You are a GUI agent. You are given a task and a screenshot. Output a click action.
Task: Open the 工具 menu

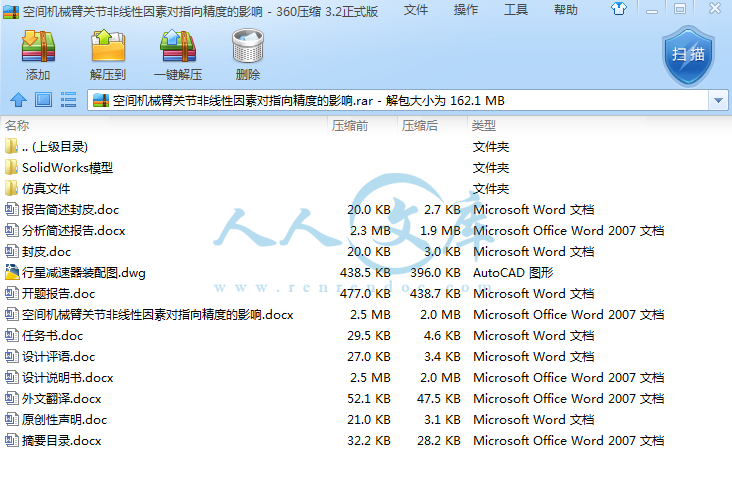pyautogui.click(x=515, y=10)
